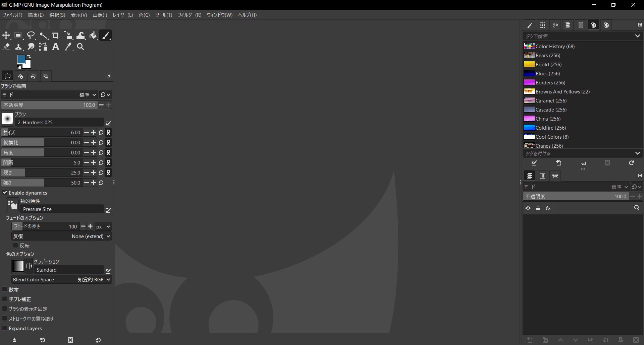Adjust the 硬さ hardness slider
Image resolution: width=644 pixels, height=345 pixels.
(x=42, y=172)
